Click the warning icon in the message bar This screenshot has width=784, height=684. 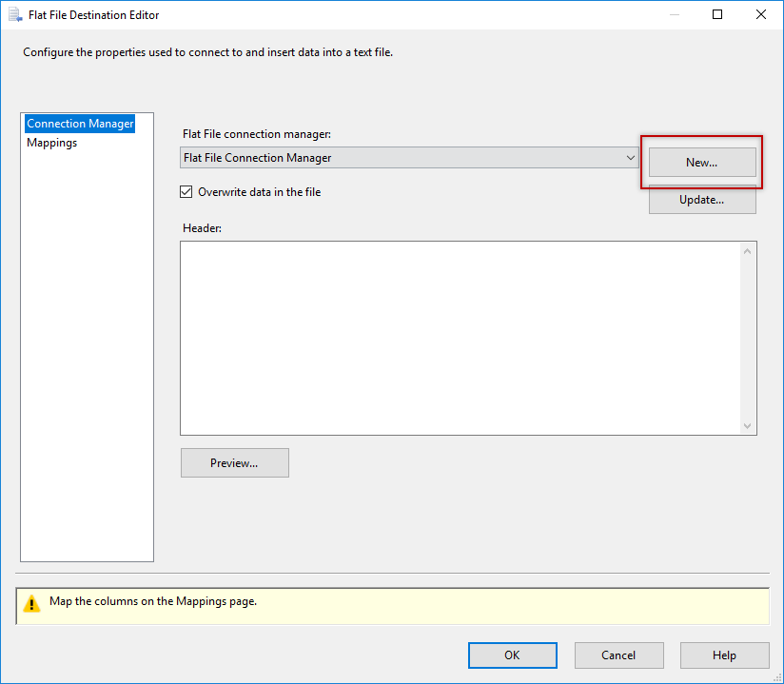(31, 606)
